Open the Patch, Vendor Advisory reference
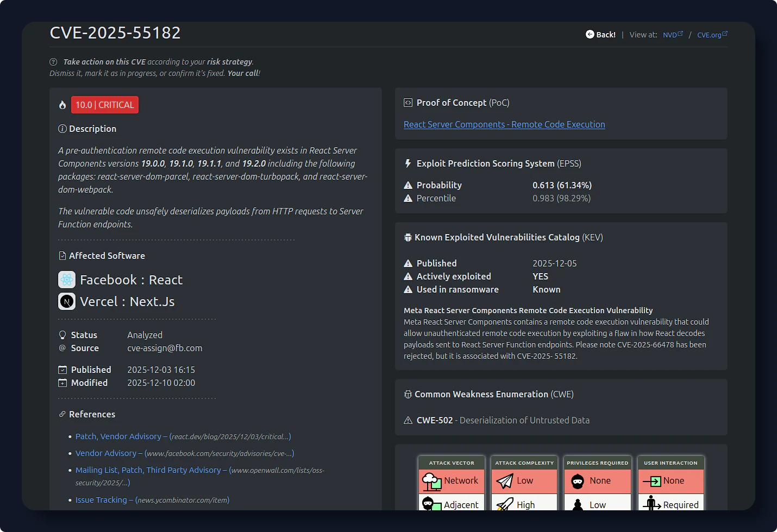 pyautogui.click(x=118, y=436)
